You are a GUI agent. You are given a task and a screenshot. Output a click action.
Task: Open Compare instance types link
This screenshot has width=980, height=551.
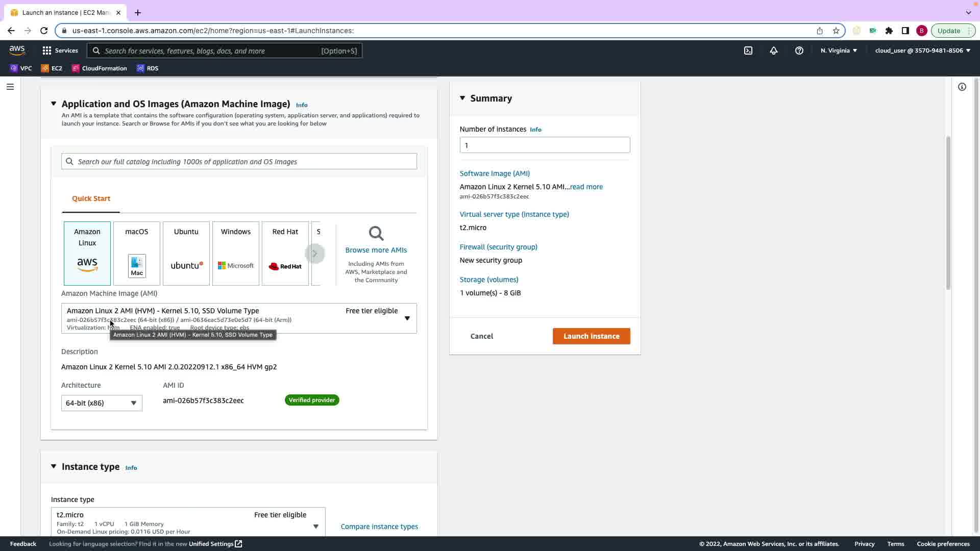pos(379,527)
